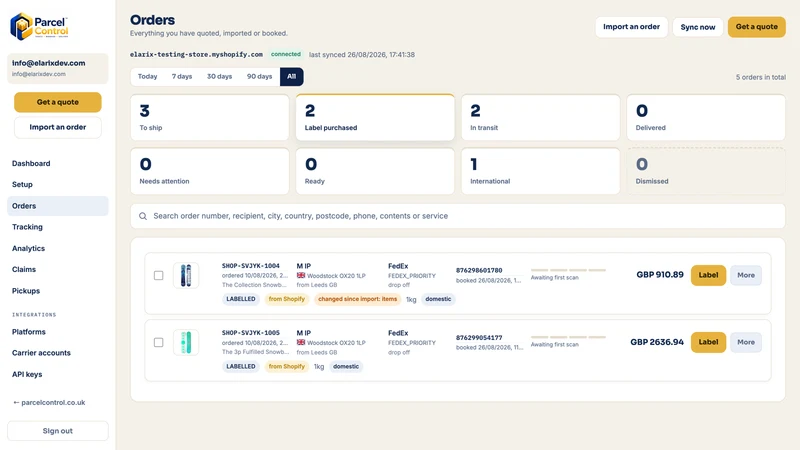Open Orders in the sidebar
Image resolution: width=800 pixels, height=450 pixels.
pos(58,206)
